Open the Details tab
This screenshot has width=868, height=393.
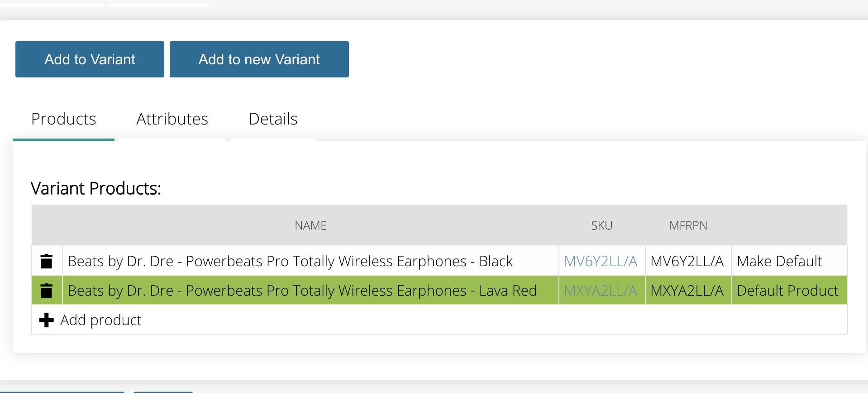273,119
